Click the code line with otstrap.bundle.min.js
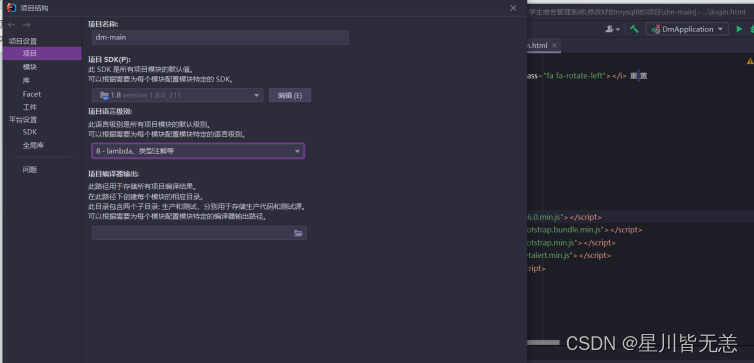The width and height of the screenshot is (754, 363). [585, 230]
